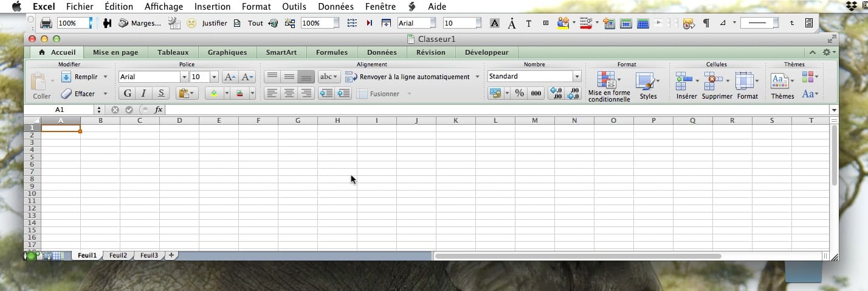Expand the ribbon font size dropdown
Screen dimensions: 868x291
coord(214,77)
